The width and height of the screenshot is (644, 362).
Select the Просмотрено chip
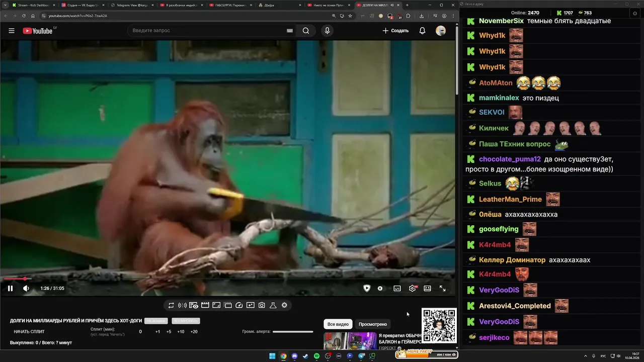coord(373,324)
